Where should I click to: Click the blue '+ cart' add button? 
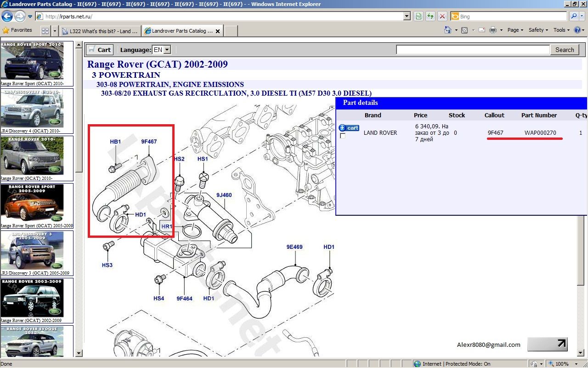point(349,127)
